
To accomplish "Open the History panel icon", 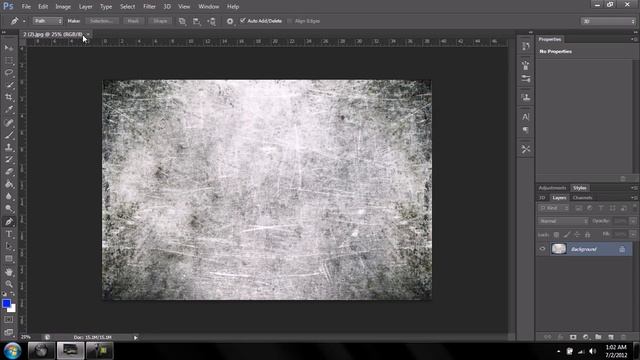I will [x=526, y=46].
